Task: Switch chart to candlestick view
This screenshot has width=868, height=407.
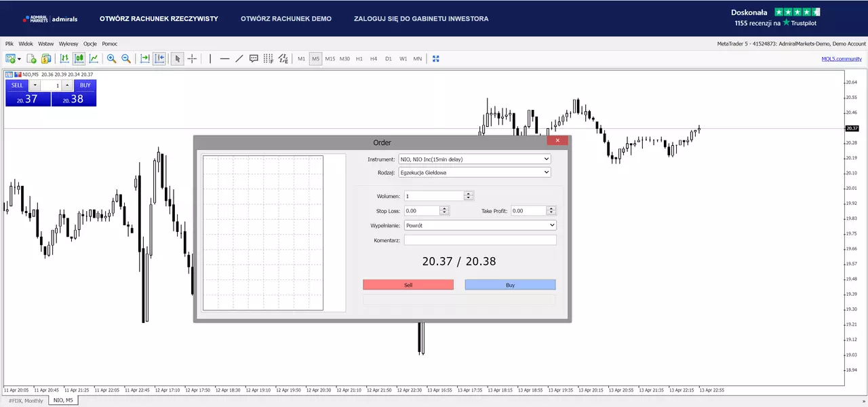Action: pyautogui.click(x=79, y=59)
